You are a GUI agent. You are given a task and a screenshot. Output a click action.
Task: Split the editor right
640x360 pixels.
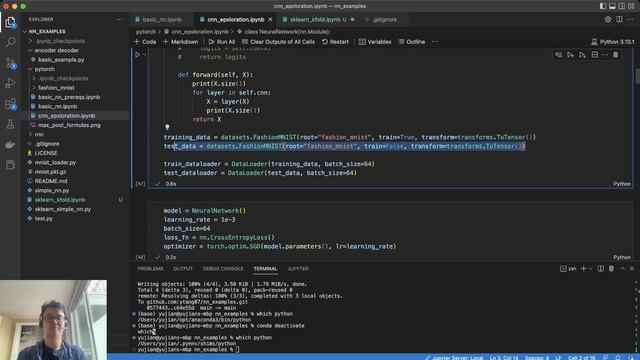click(x=619, y=19)
